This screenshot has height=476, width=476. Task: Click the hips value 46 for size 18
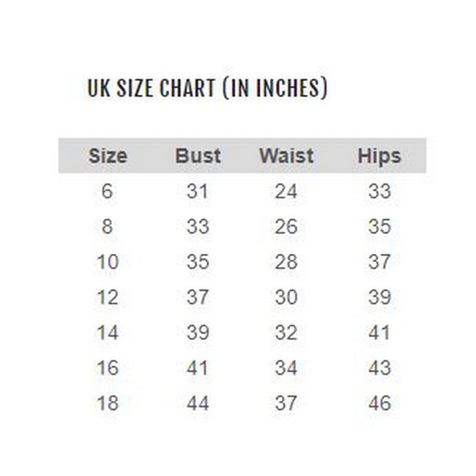[x=379, y=403]
